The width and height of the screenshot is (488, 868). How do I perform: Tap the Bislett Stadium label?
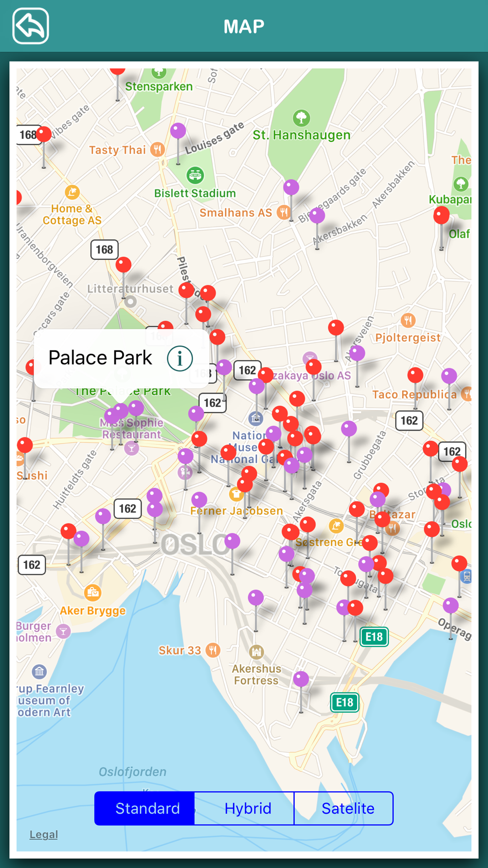coord(195,193)
